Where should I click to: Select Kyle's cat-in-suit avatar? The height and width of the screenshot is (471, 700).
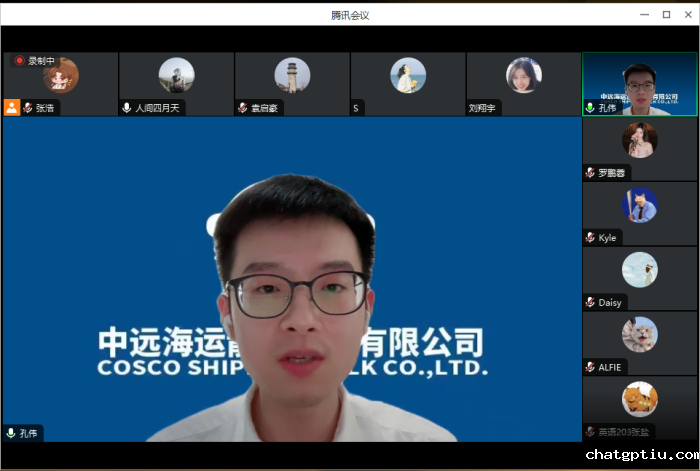pos(640,205)
